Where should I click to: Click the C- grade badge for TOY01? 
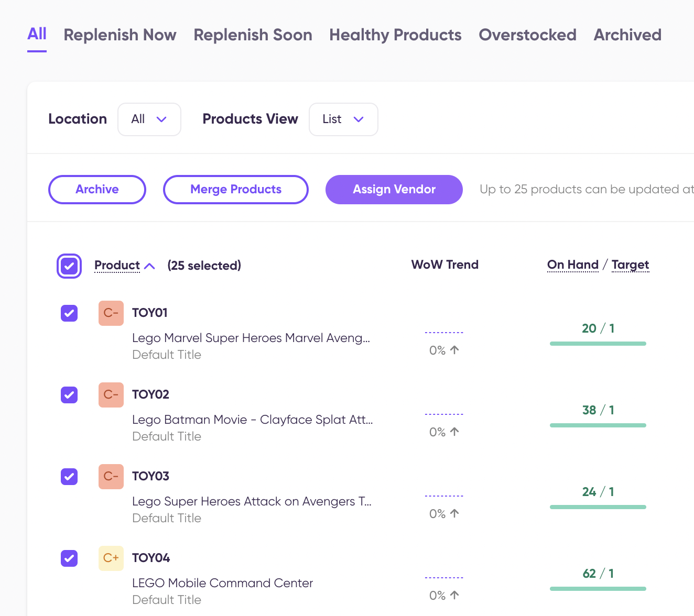point(111,313)
